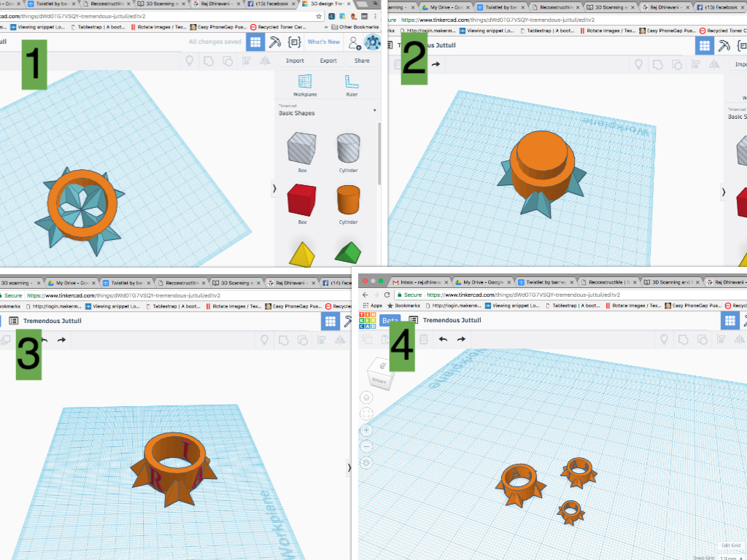The height and width of the screenshot is (560, 747).
Task: Select the 3D design grid view icon in screenshot 1
Action: click(255, 42)
